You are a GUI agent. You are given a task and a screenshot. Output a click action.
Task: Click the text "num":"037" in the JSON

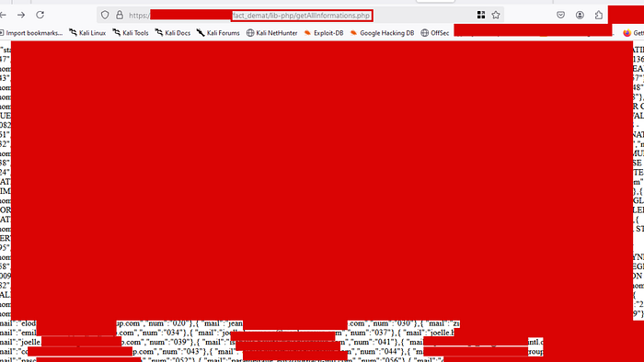click(x=372, y=333)
